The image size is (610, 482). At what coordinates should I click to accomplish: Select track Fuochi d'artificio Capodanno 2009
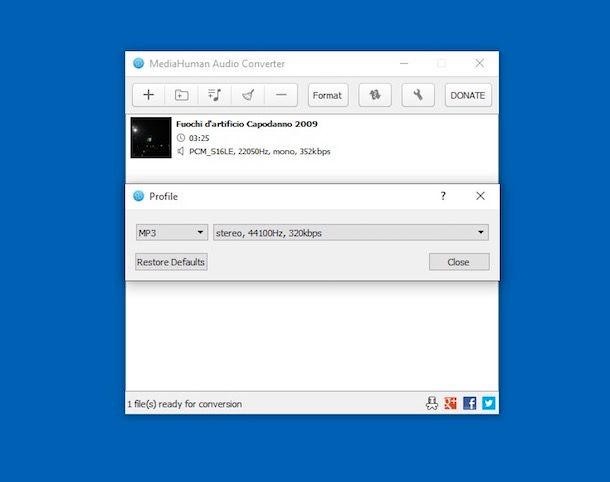click(x=247, y=124)
